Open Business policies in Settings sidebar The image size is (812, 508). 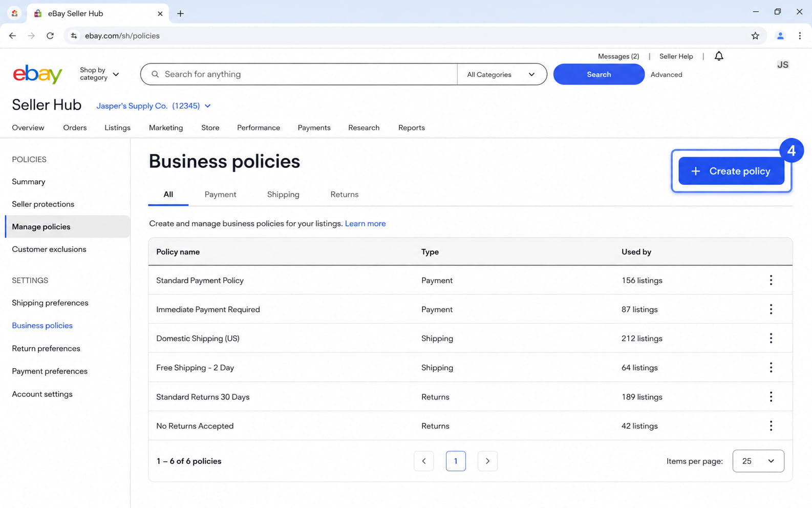coord(42,326)
